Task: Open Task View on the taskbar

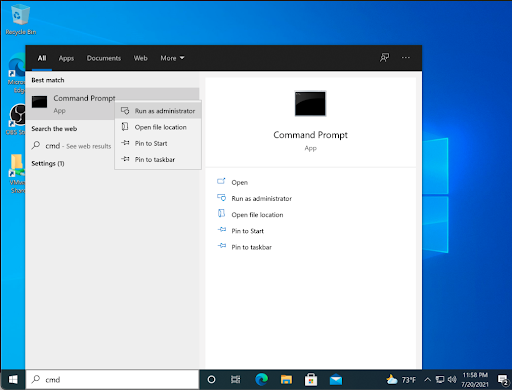Action: click(x=236, y=379)
